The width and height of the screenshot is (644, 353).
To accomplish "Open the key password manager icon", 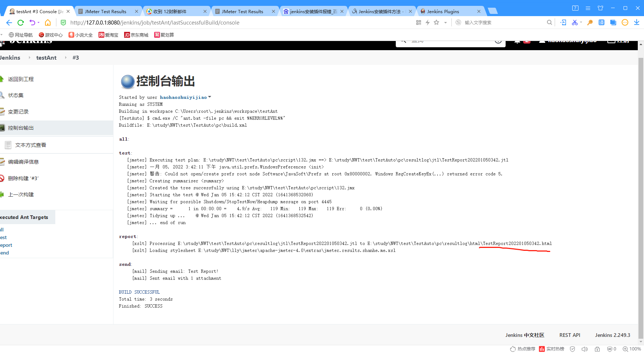I will [x=590, y=23].
